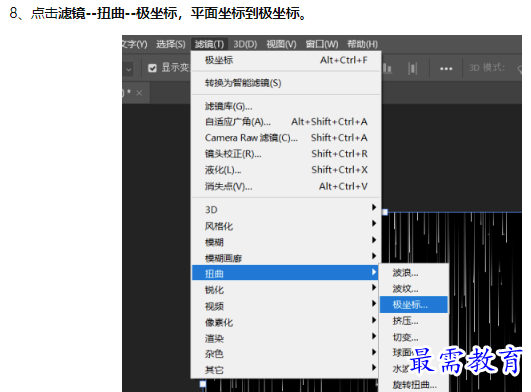Select 波纹... in the distort submenu
Screen dimensions: 531x392
[414, 289]
